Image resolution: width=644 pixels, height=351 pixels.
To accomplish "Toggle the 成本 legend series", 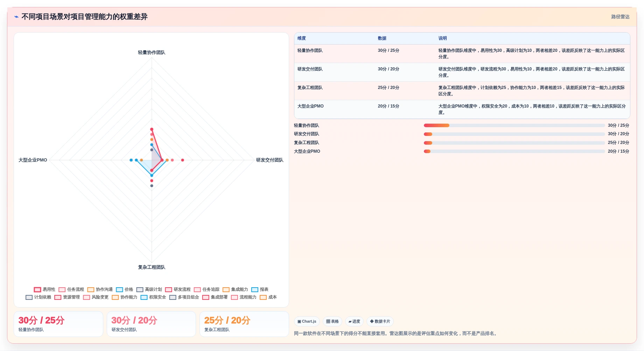I will [x=268, y=297].
